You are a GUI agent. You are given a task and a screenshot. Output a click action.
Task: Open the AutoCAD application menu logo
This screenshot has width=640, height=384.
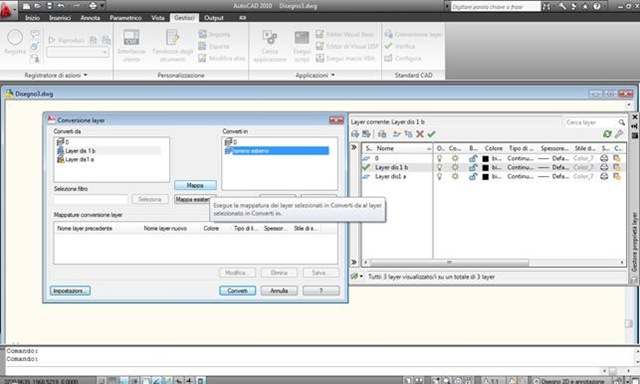click(x=7, y=10)
